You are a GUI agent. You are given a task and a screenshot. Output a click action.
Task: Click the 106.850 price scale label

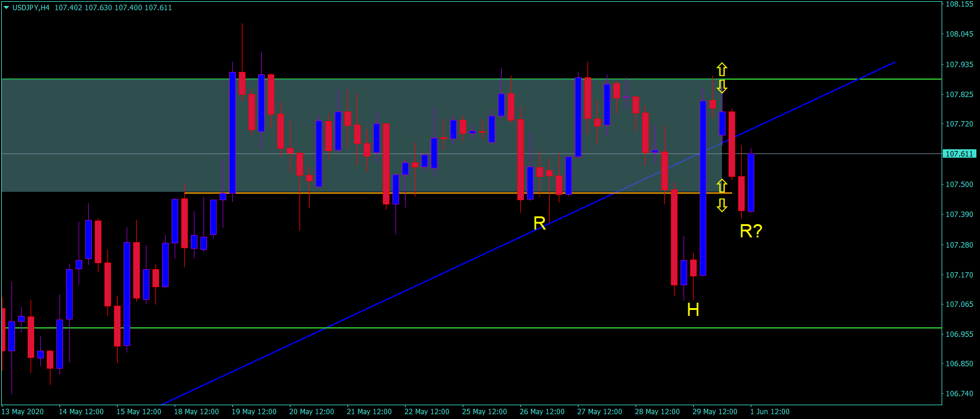tap(959, 364)
